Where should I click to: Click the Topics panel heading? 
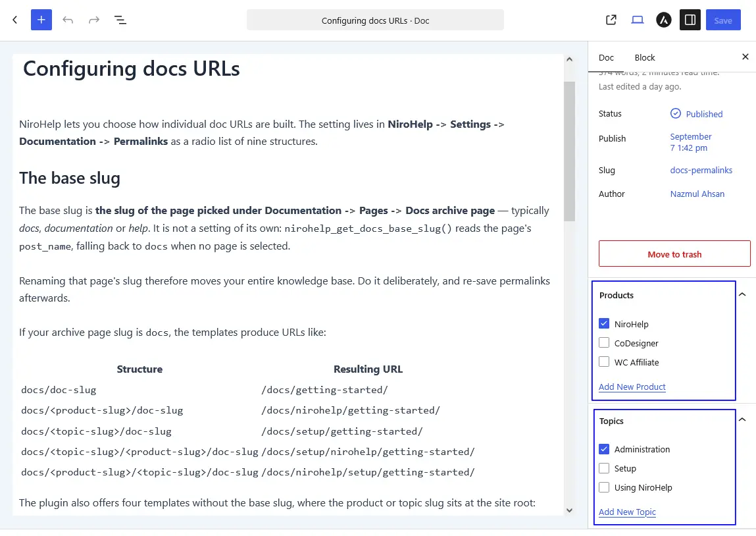click(611, 421)
